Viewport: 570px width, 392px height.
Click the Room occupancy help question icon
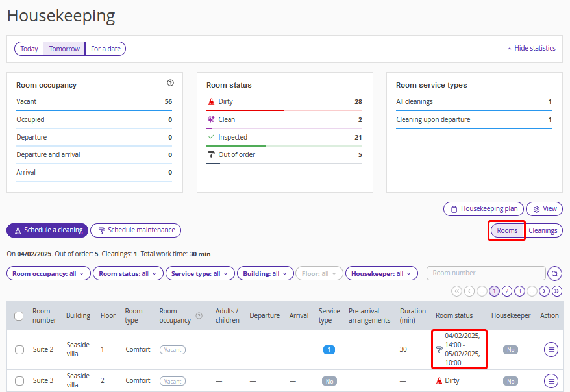(170, 83)
